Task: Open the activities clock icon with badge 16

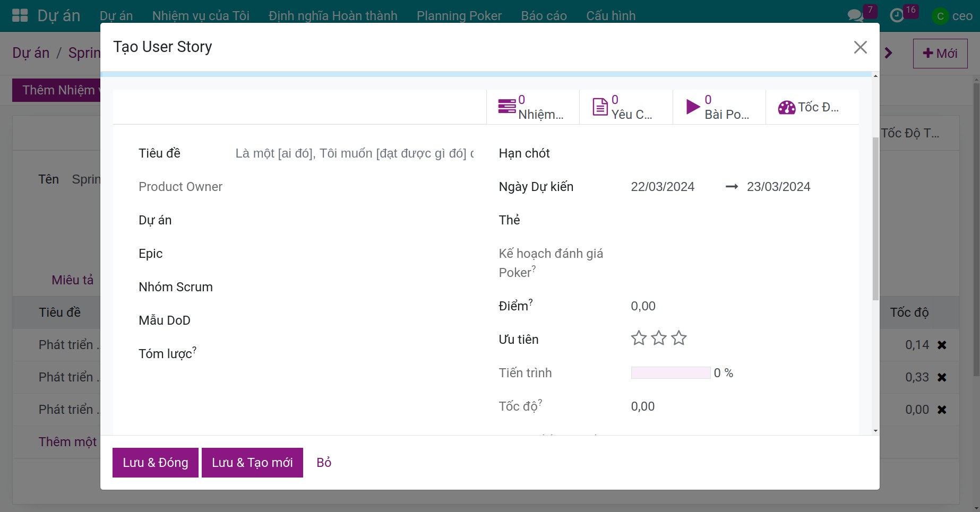Action: pyautogui.click(x=897, y=15)
